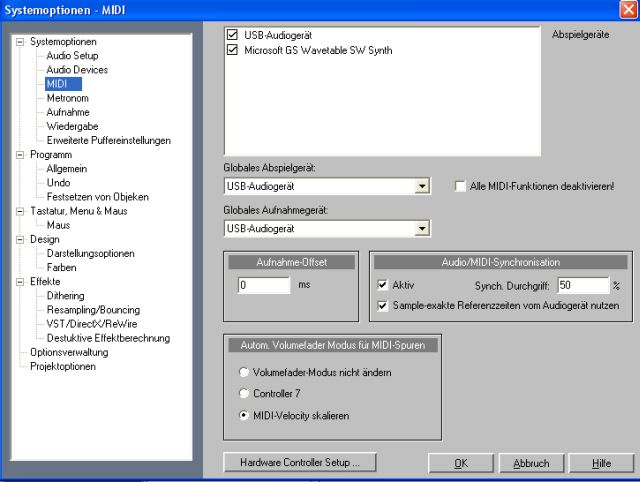Select Projektoptionen in the tree
The image size is (640, 482).
(x=63, y=366)
